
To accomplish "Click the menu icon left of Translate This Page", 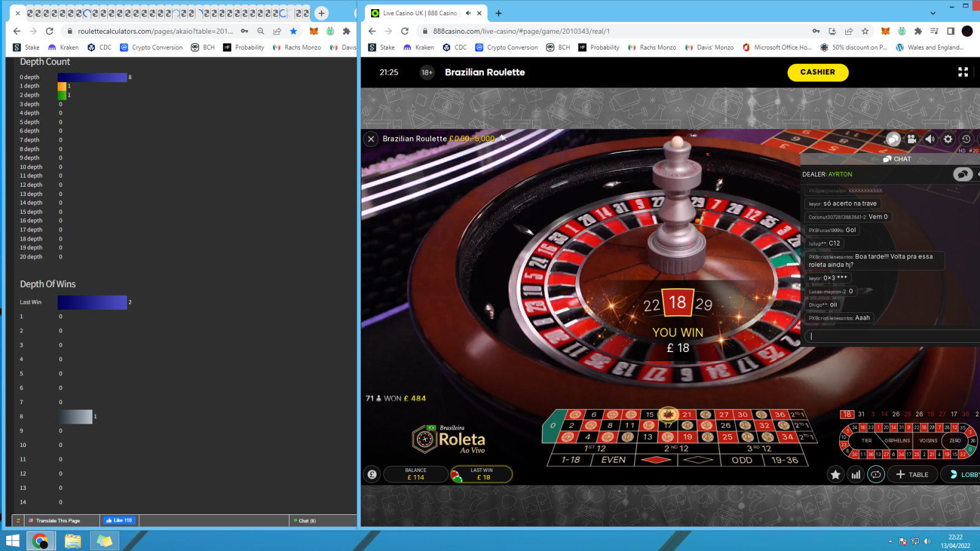I will 18,520.
